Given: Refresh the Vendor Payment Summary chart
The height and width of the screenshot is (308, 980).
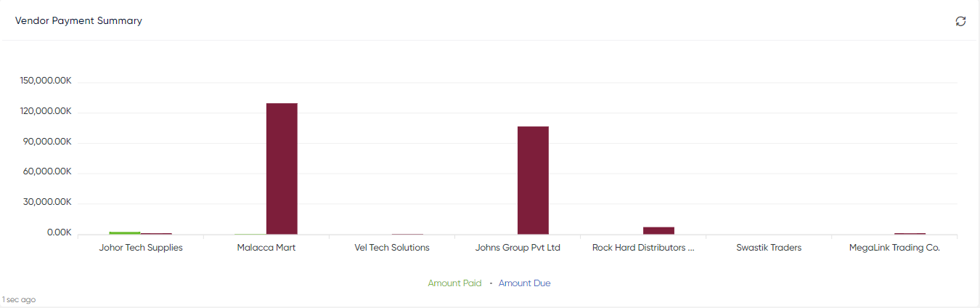Looking at the screenshot, I should (960, 21).
